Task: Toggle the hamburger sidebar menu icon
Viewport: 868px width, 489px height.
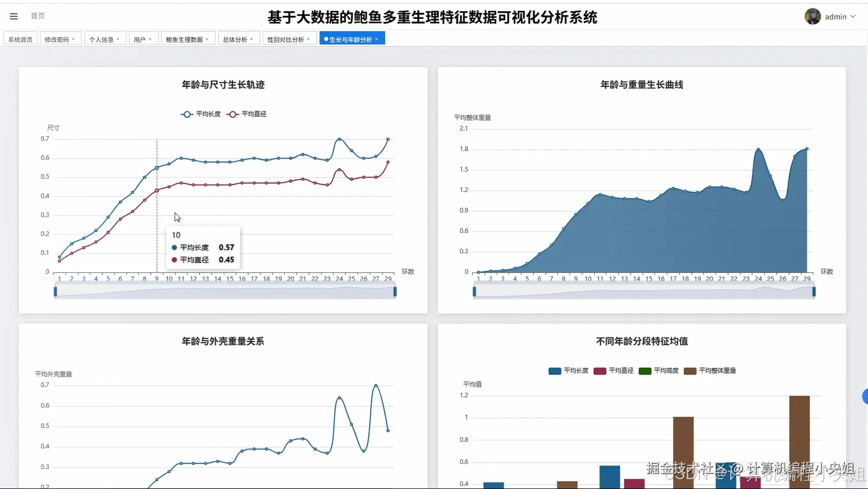Action: click(x=14, y=16)
